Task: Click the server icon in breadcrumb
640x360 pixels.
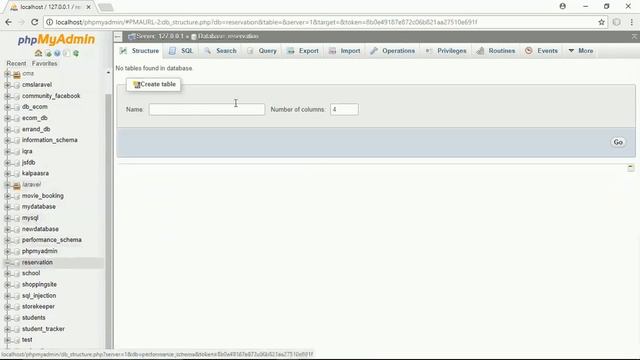Action: [x=131, y=36]
